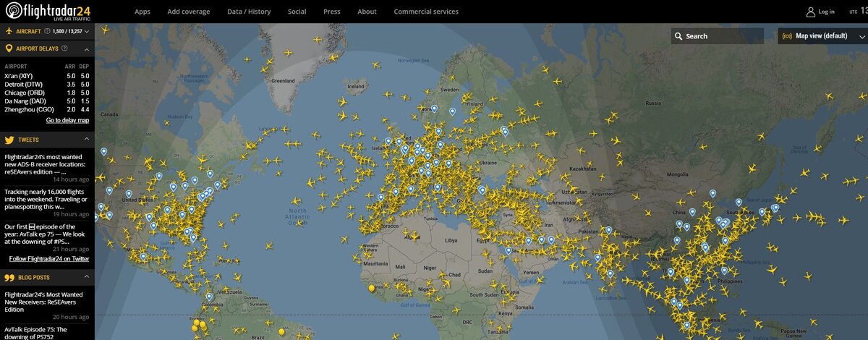The width and height of the screenshot is (868, 340).
Task: Select Chicago (ORD) airport row
Action: (x=47, y=93)
